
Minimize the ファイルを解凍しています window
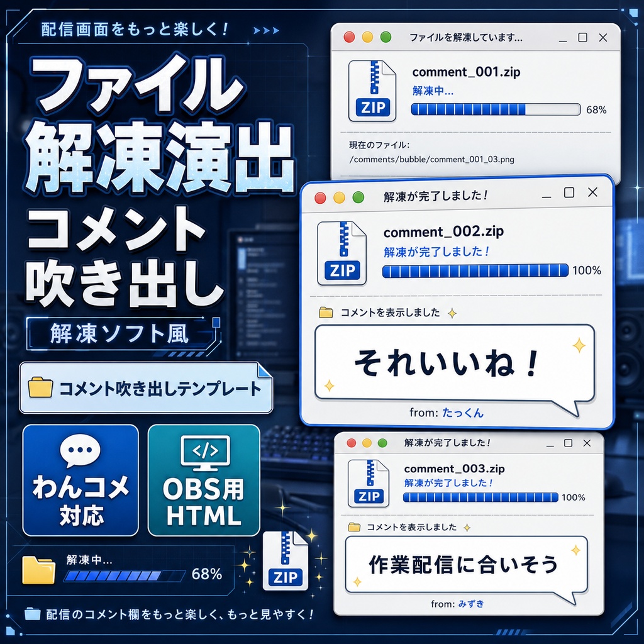pos(563,40)
